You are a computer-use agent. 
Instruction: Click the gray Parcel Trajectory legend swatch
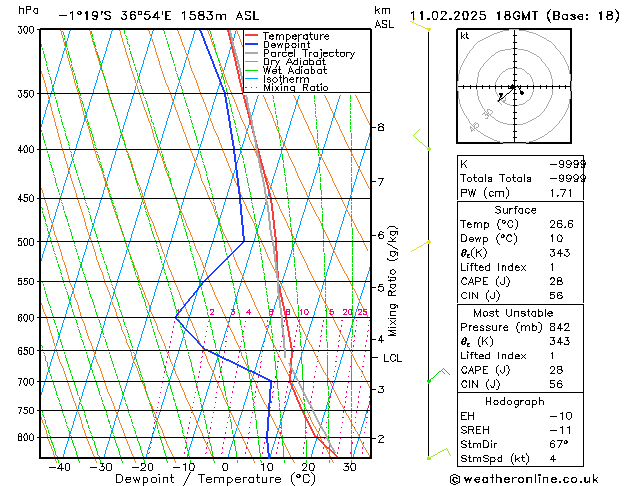252,53
